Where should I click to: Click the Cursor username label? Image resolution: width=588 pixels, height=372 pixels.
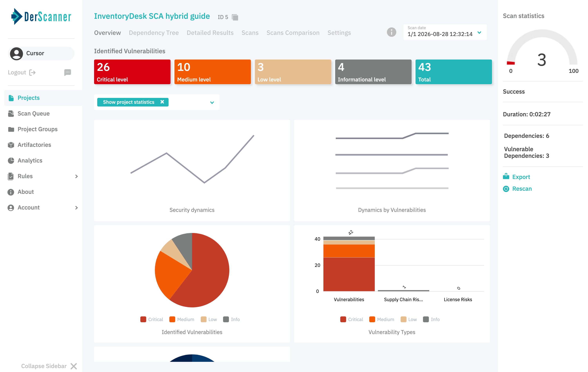35,53
